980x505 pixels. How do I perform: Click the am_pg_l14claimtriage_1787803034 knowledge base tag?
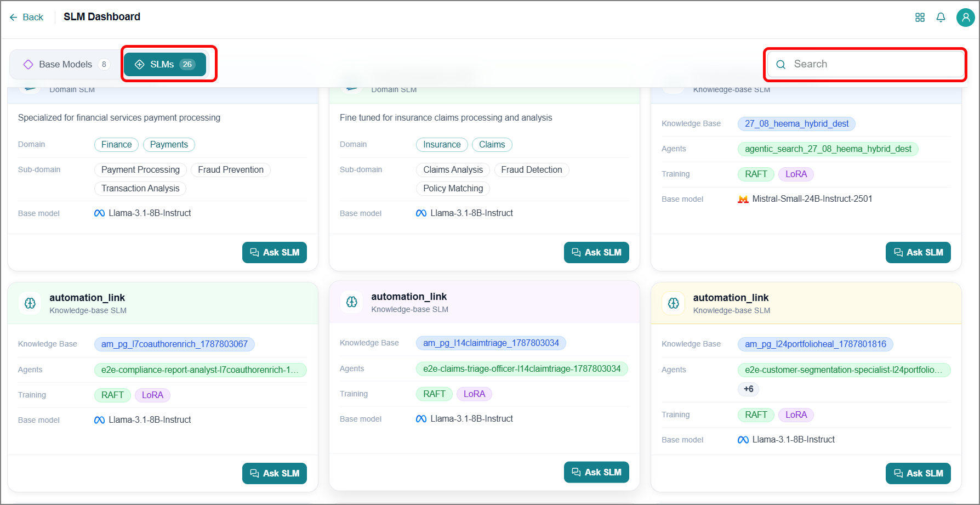point(491,343)
